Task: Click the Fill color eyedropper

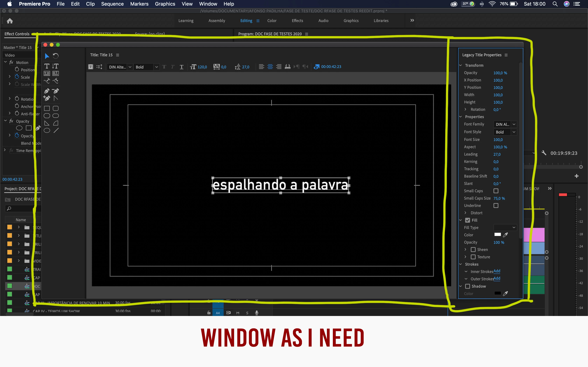Action: (505, 235)
